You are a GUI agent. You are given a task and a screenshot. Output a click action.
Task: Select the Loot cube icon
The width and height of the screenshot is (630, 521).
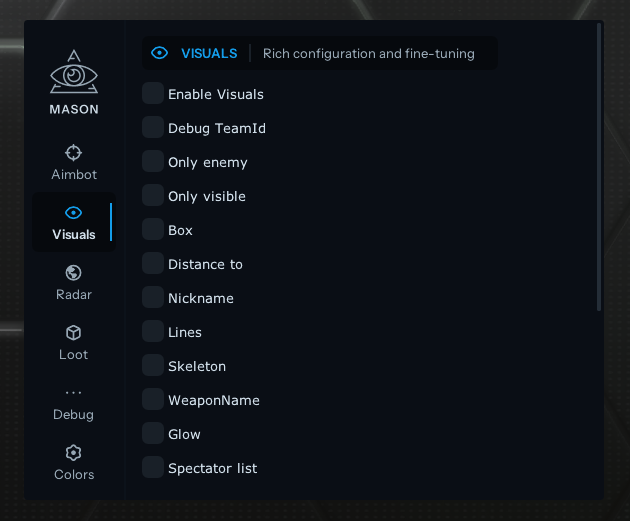(x=73, y=333)
